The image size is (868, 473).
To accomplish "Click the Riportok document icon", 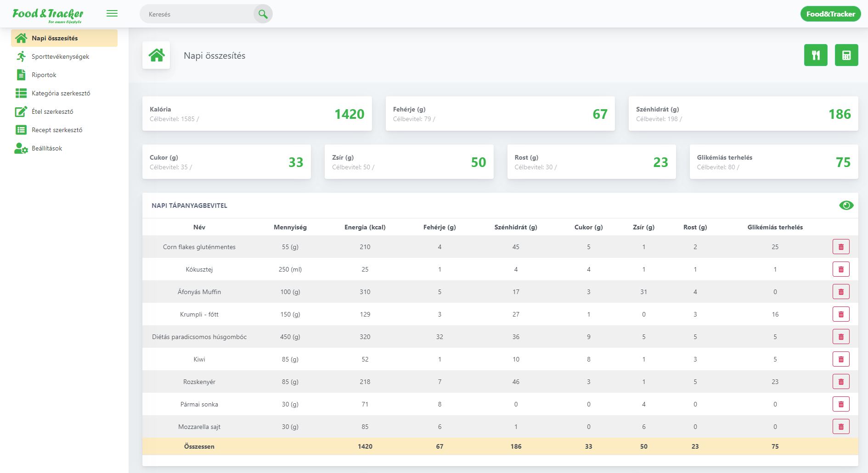I will click(x=21, y=75).
